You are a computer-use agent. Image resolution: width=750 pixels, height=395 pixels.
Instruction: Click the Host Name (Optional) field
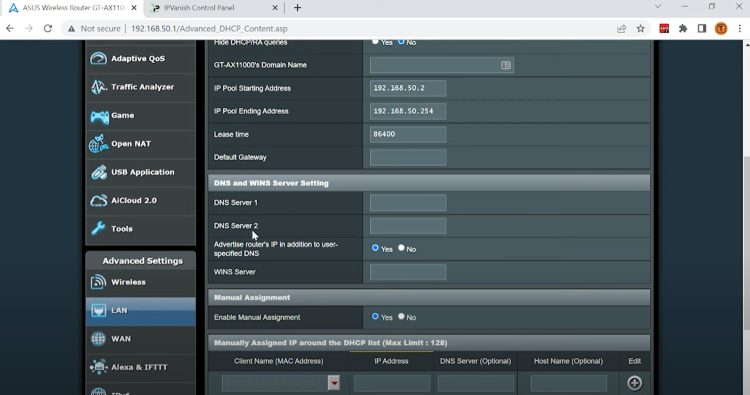569,383
